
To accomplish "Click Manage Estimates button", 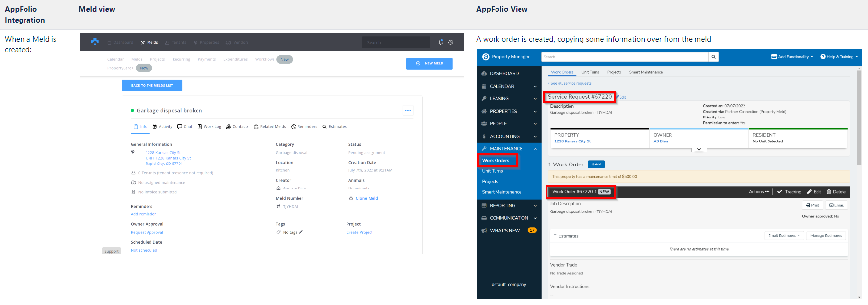I will pyautogui.click(x=826, y=236).
